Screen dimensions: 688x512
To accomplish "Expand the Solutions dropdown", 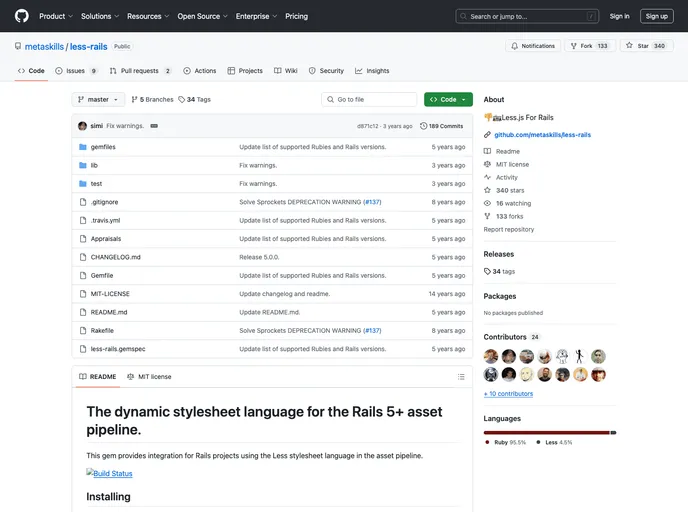I will coord(100,16).
